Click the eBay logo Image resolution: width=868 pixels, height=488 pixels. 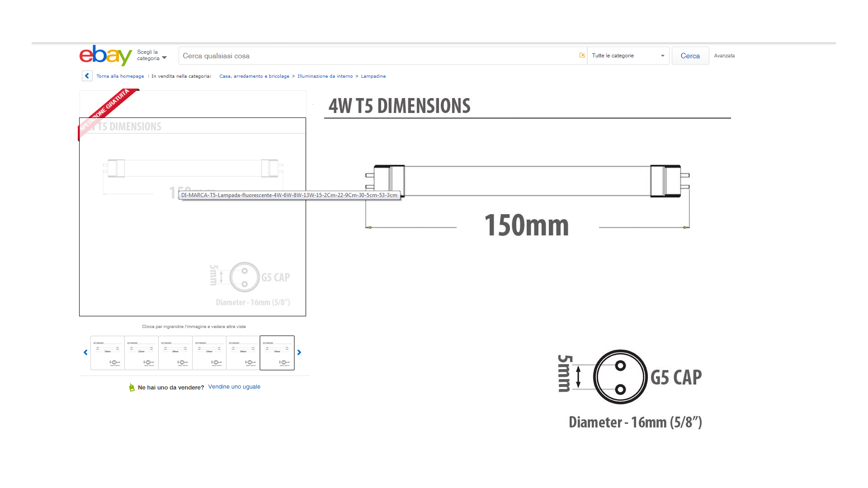[x=105, y=56]
